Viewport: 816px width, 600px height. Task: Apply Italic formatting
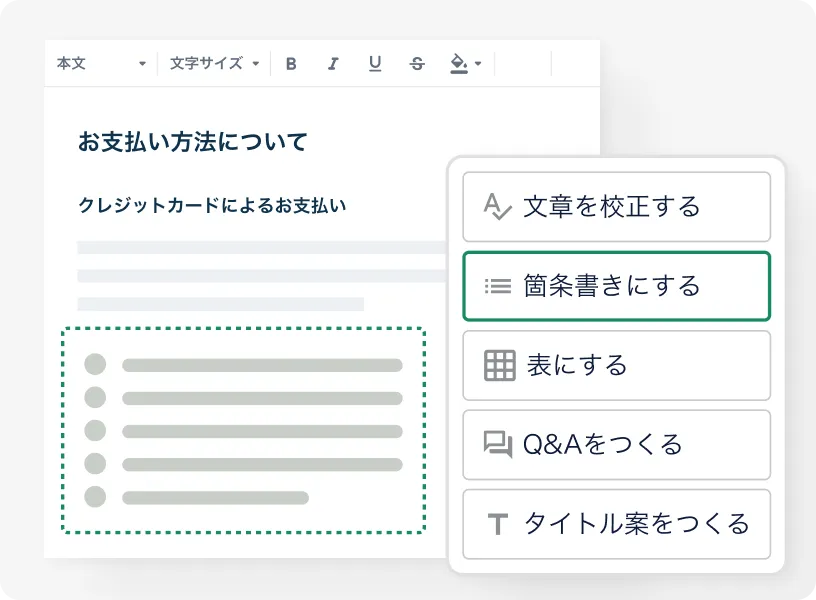[x=333, y=64]
